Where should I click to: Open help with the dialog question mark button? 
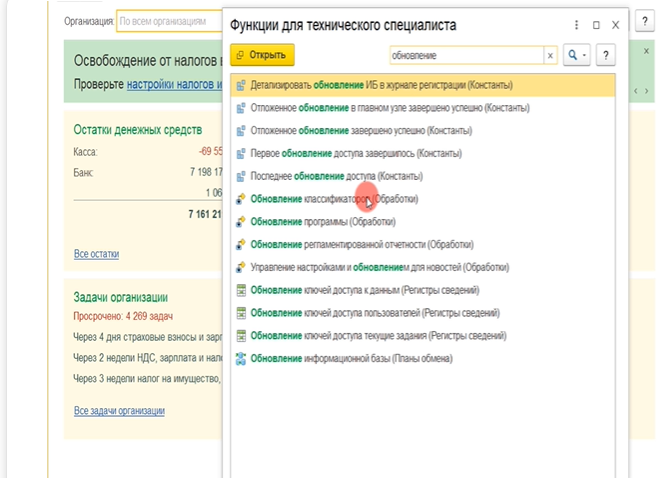pos(606,56)
